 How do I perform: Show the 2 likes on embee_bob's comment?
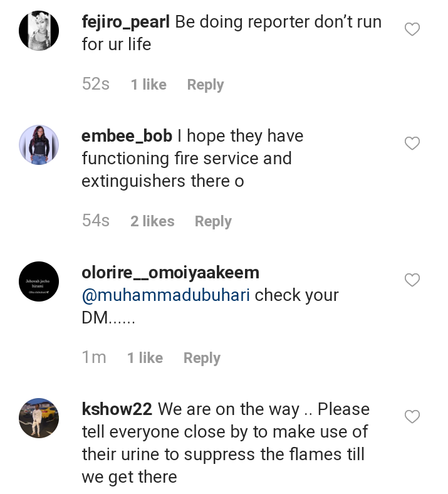pos(152,221)
